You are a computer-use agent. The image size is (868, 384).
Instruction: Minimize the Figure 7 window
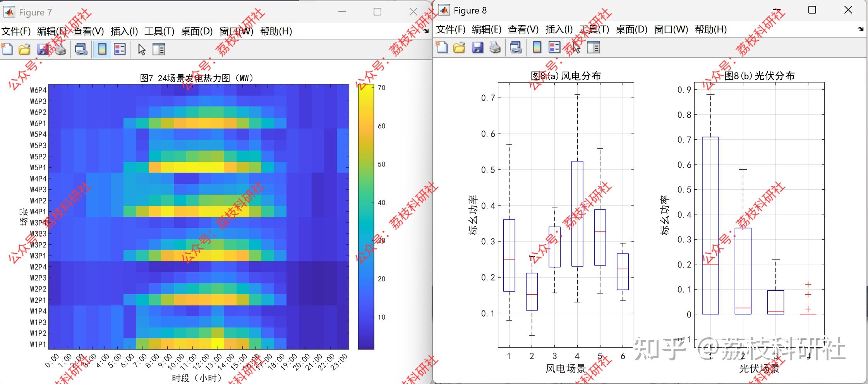[x=342, y=12]
